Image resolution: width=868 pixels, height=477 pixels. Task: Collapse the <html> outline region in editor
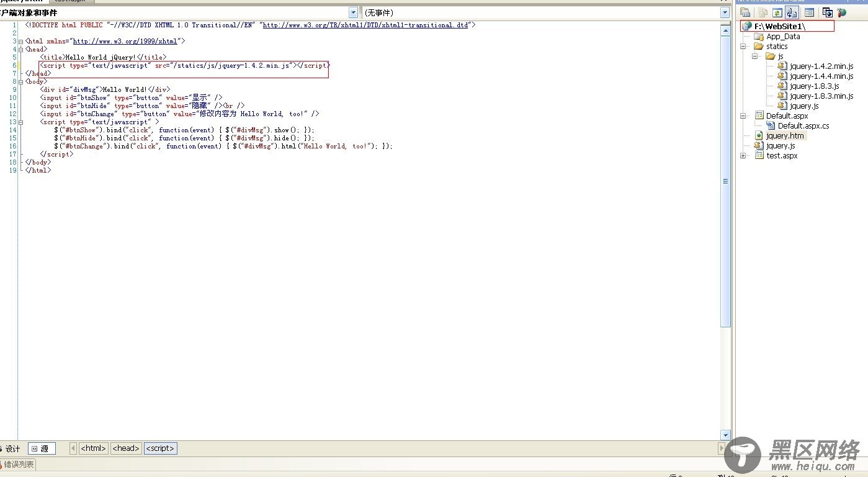22,41
